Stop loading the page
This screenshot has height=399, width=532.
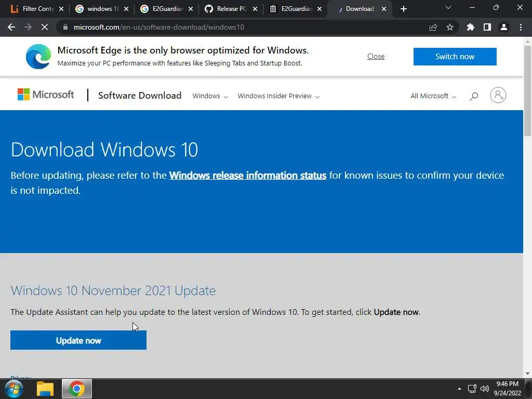point(45,27)
